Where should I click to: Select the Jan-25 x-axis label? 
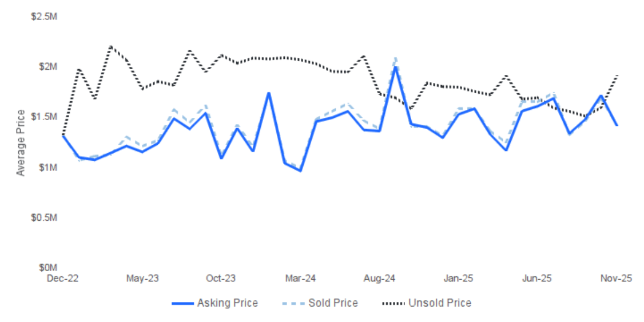pyautogui.click(x=458, y=279)
